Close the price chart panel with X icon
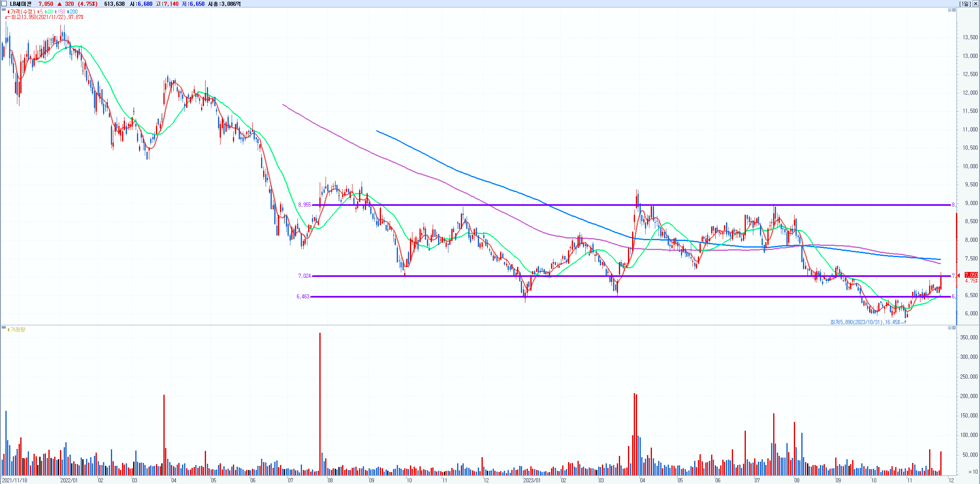This screenshot has width=980, height=484. pyautogui.click(x=954, y=10)
